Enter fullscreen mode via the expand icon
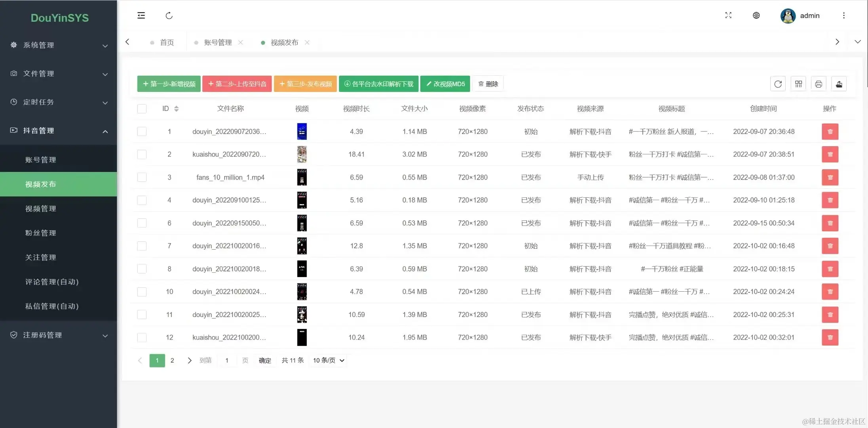The image size is (868, 428). click(x=728, y=15)
